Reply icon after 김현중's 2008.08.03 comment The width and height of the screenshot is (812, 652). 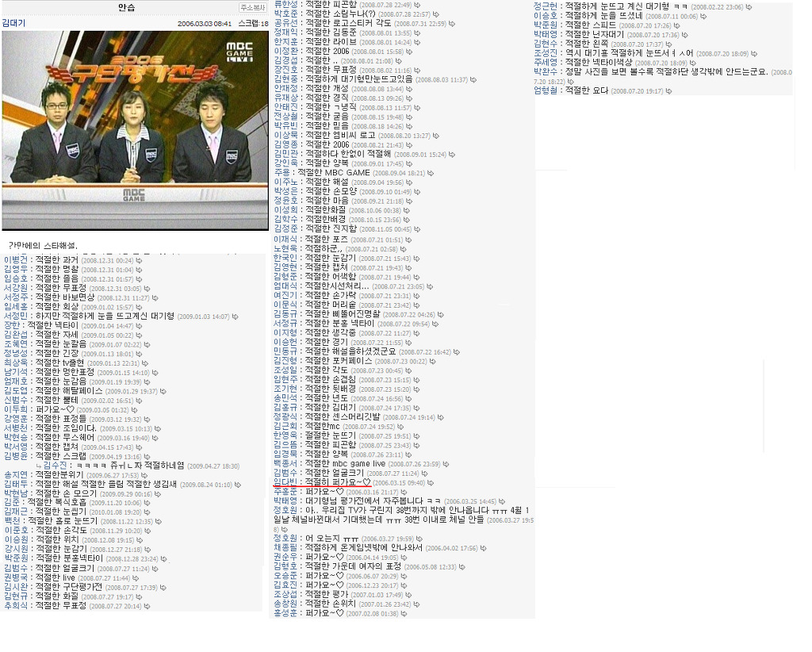pyautogui.click(x=473, y=80)
